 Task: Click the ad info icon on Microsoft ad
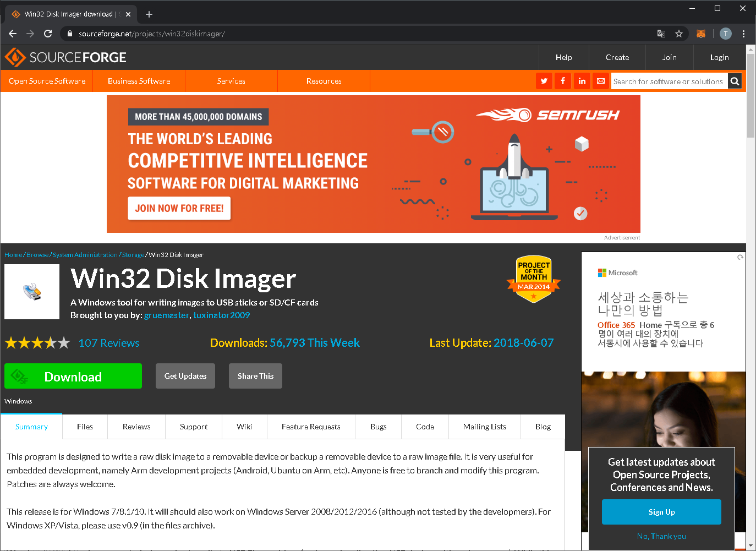pos(740,257)
